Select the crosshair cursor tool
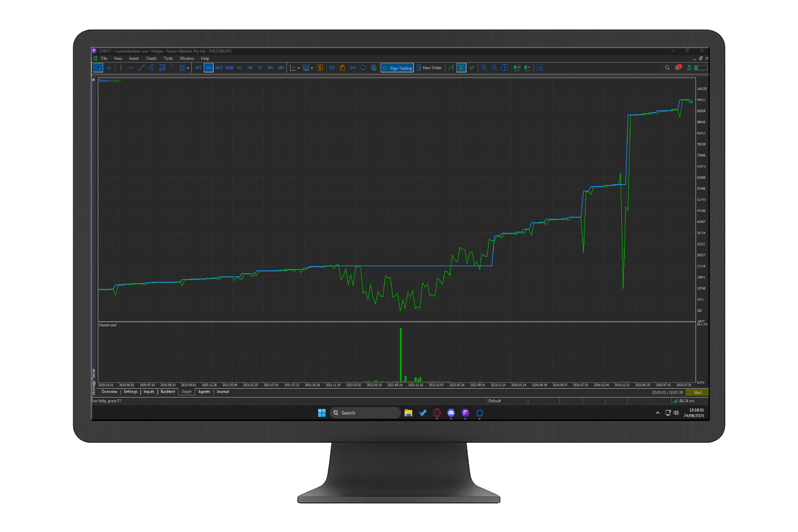The width and height of the screenshot is (798, 532). [x=109, y=68]
